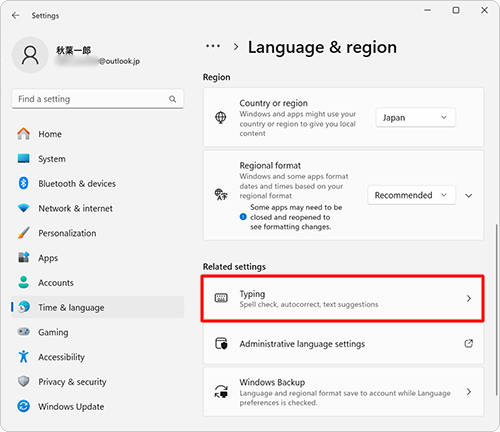Click the Administrative language settings shield icon
Image resolution: width=500 pixels, height=432 pixels.
tap(221, 343)
